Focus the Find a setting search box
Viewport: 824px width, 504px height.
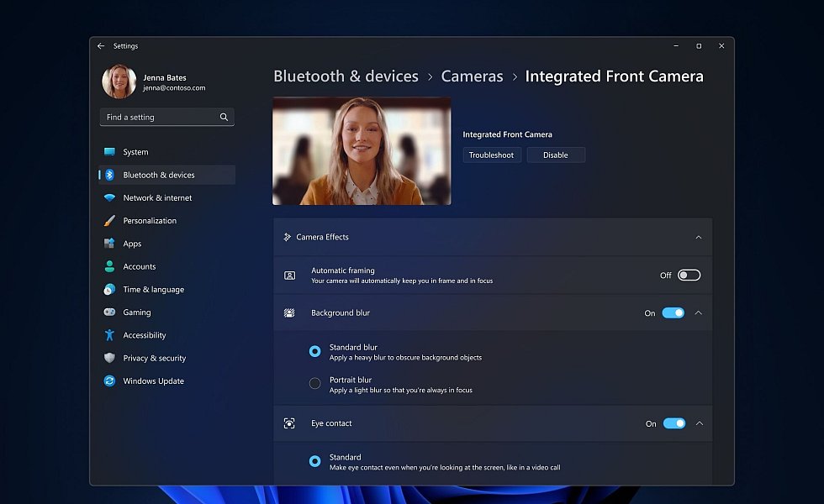point(167,117)
